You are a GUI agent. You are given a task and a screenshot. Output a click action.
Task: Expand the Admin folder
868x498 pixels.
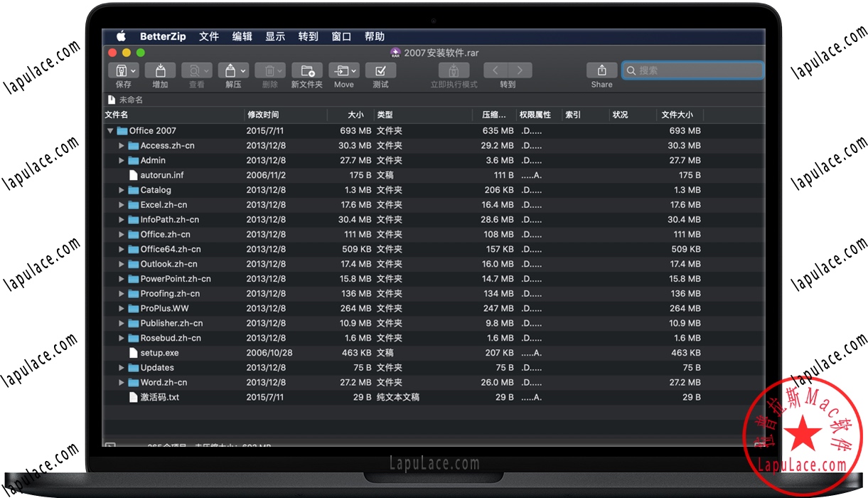tap(122, 161)
